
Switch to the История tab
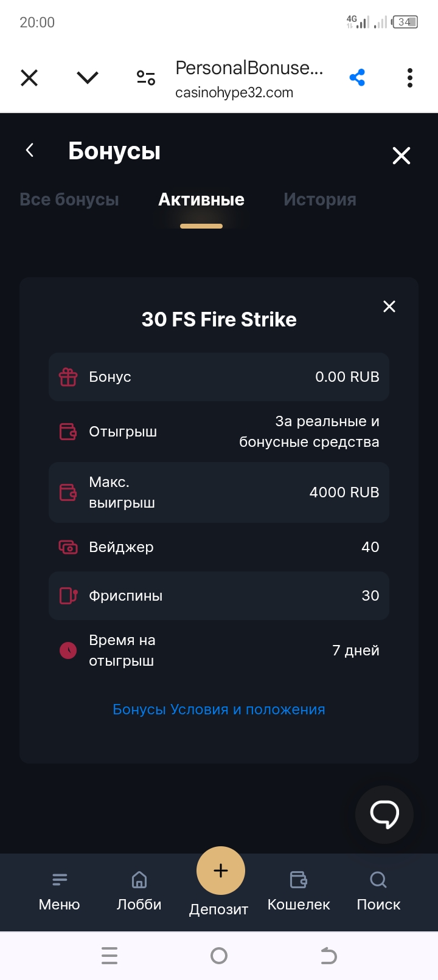[320, 199]
